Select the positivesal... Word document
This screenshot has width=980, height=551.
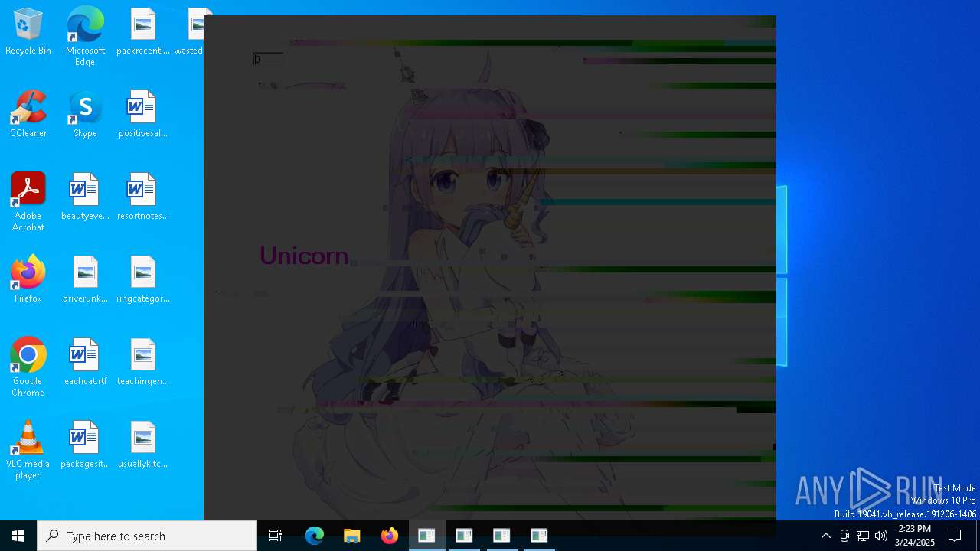pyautogui.click(x=142, y=115)
